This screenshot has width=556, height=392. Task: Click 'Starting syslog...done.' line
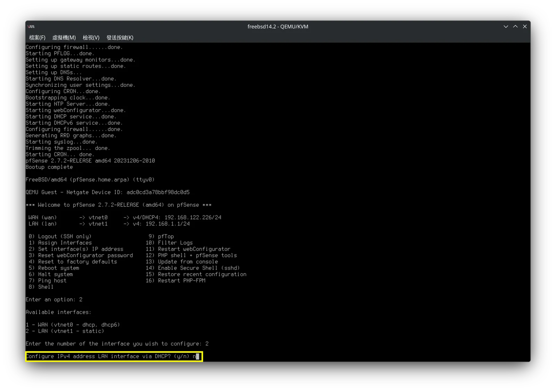(x=62, y=141)
